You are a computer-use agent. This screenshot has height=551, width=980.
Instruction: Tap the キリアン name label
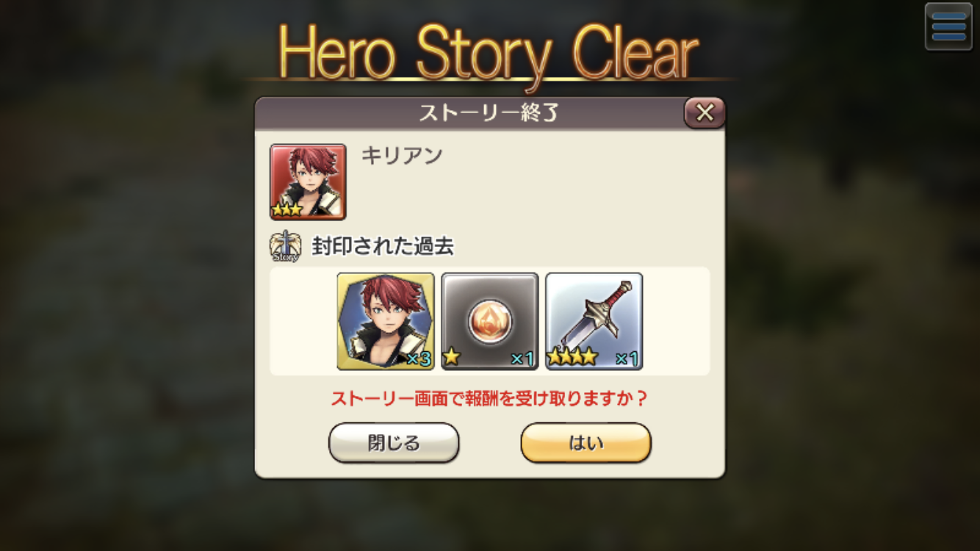(x=402, y=156)
